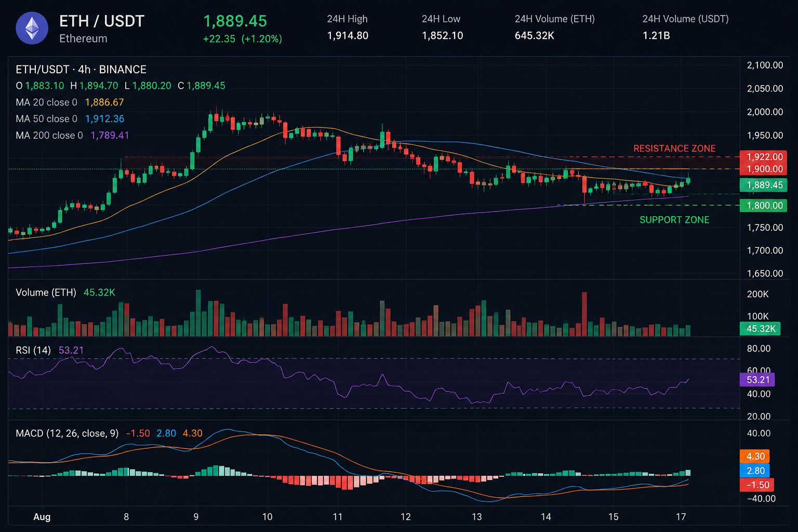Screen dimensions: 798x532
Task: Click the orange 4.30 value in MACD legend
Action: pos(192,433)
